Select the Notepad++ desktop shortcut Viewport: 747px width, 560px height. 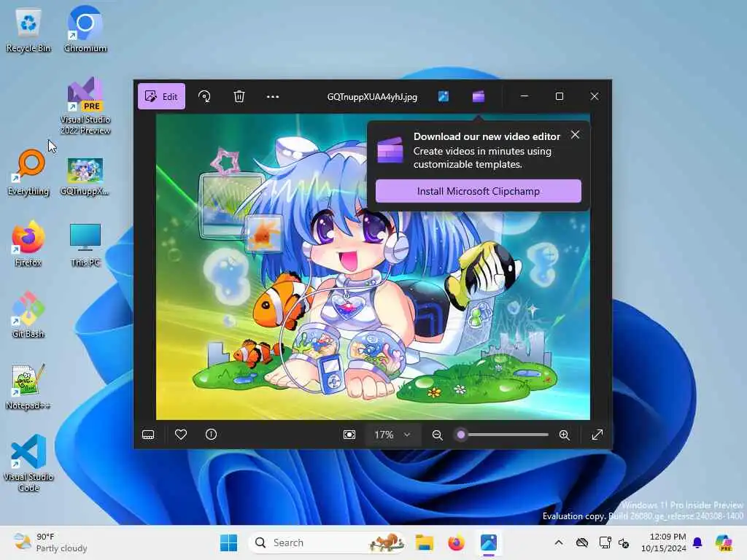coord(28,386)
